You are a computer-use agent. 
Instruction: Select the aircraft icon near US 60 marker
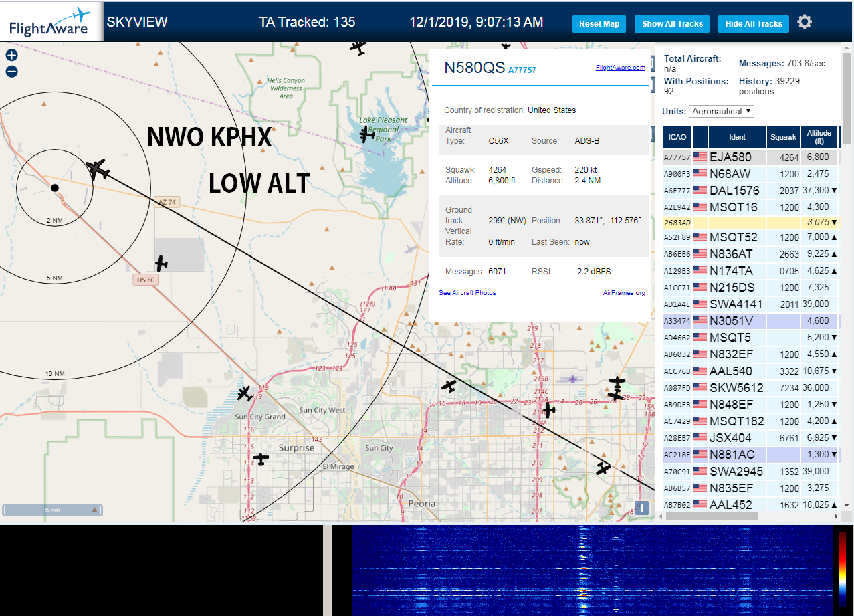pos(161,263)
